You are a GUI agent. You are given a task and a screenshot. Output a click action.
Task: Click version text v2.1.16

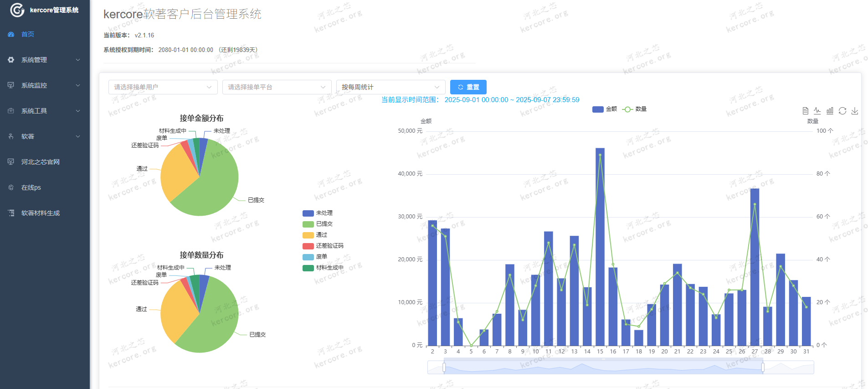point(144,35)
